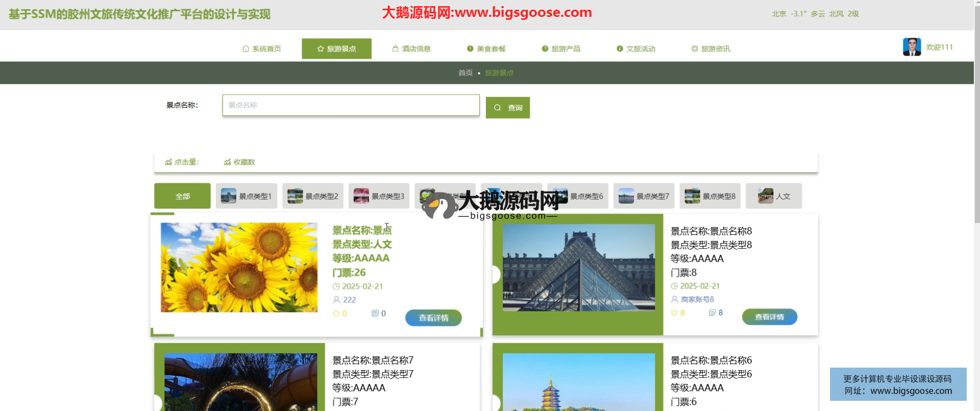Open the 酒店信息 menu item
This screenshot has height=411, width=980.
pyautogui.click(x=411, y=49)
